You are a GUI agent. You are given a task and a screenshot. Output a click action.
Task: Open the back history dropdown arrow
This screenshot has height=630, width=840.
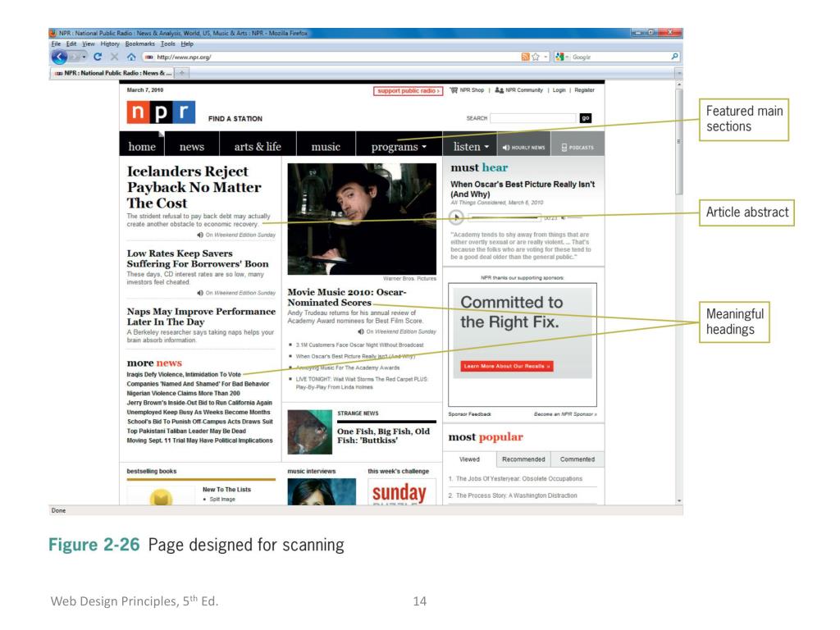[84, 57]
